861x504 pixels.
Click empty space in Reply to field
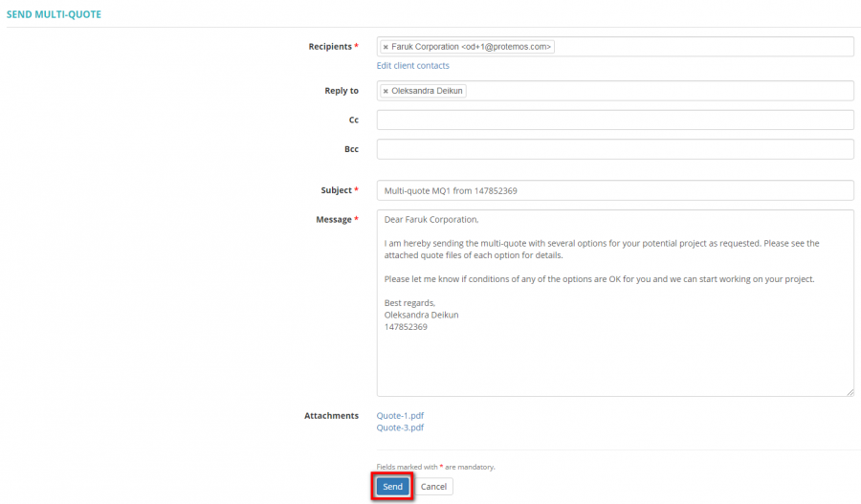660,91
